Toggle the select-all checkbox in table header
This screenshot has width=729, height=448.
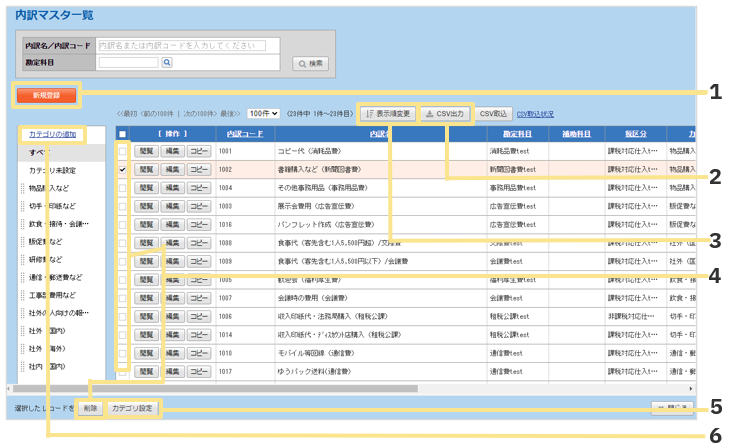tap(122, 134)
